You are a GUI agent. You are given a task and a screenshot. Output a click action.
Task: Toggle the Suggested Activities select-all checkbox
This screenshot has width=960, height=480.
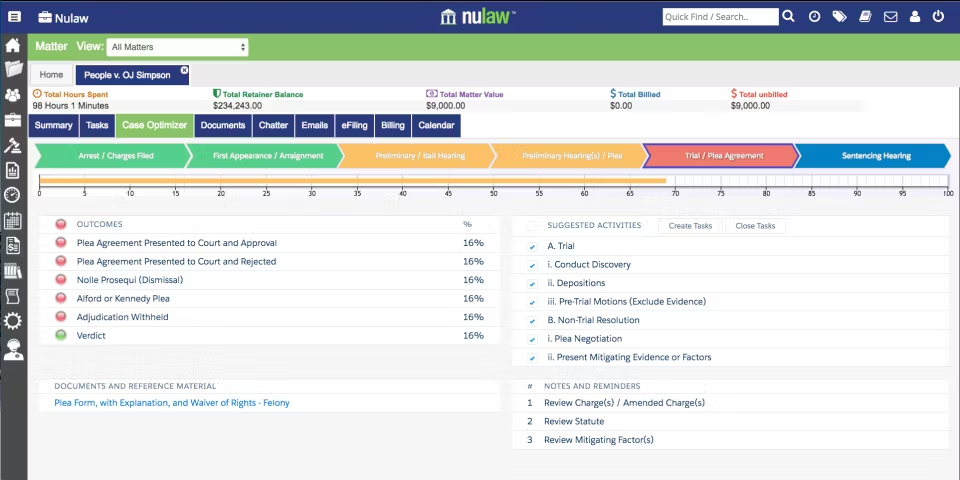point(532,226)
